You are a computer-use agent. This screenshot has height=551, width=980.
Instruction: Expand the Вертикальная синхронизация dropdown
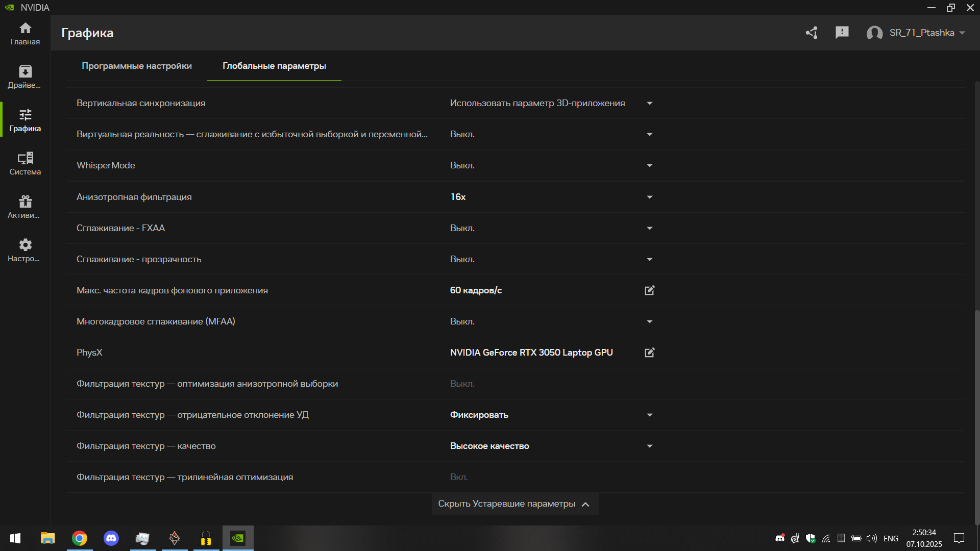pyautogui.click(x=649, y=103)
